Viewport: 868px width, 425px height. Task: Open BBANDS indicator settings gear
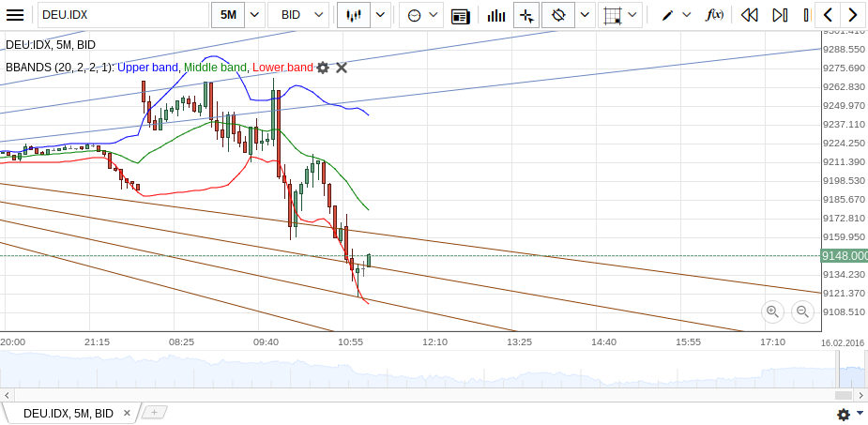click(x=323, y=68)
